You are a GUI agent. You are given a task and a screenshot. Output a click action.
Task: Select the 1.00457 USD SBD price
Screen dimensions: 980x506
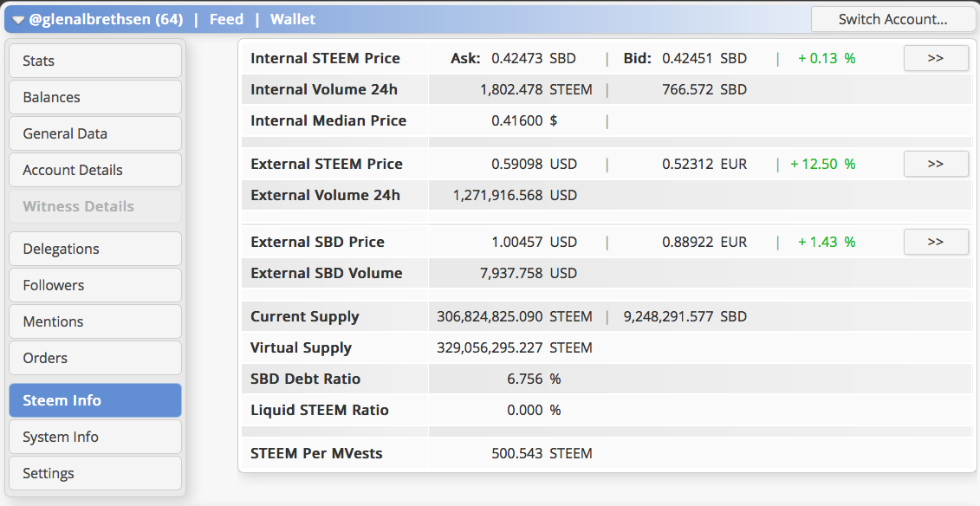534,242
